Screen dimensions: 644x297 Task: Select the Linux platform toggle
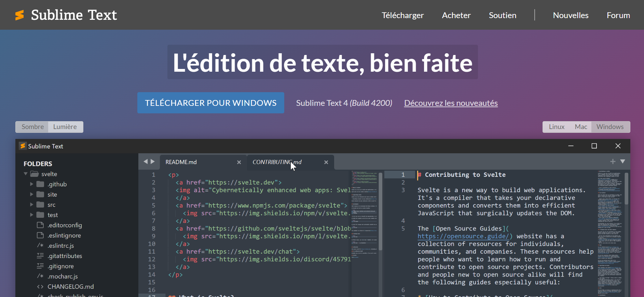point(557,127)
